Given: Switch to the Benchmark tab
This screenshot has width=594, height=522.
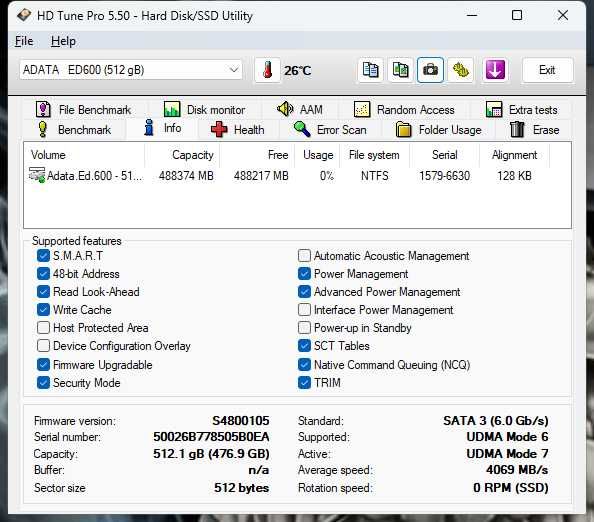Looking at the screenshot, I should tap(75, 130).
